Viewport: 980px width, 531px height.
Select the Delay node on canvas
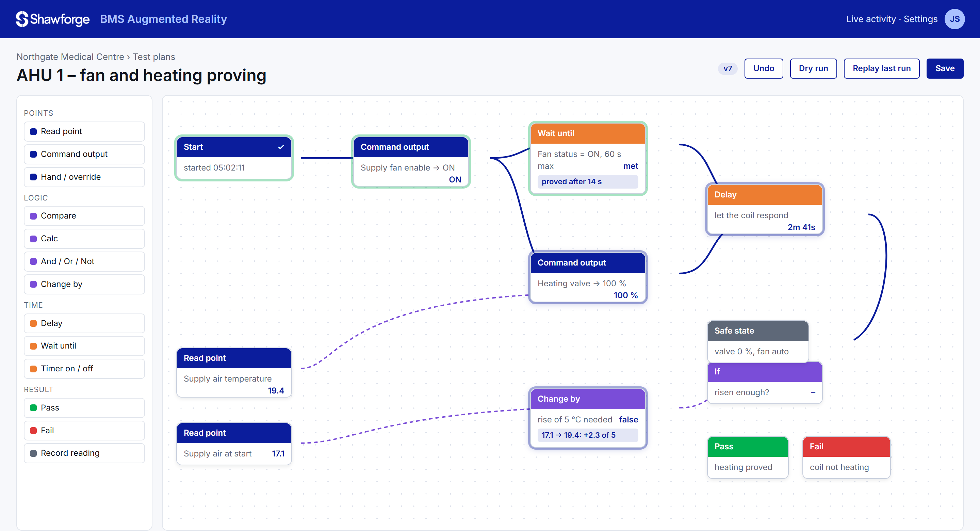pos(765,209)
